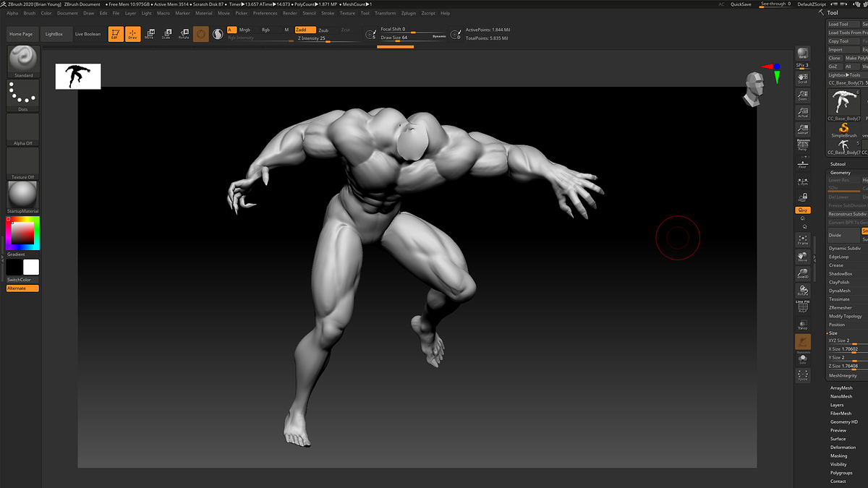The height and width of the screenshot is (488, 868).
Task: Click the QuickSave button
Action: tap(741, 4)
